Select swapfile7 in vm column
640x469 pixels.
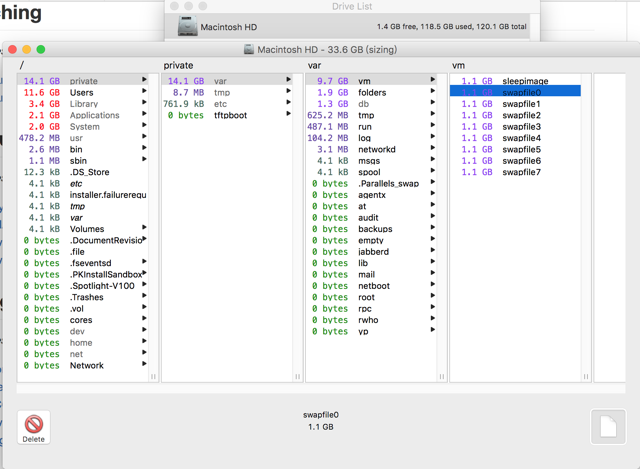[x=515, y=172]
